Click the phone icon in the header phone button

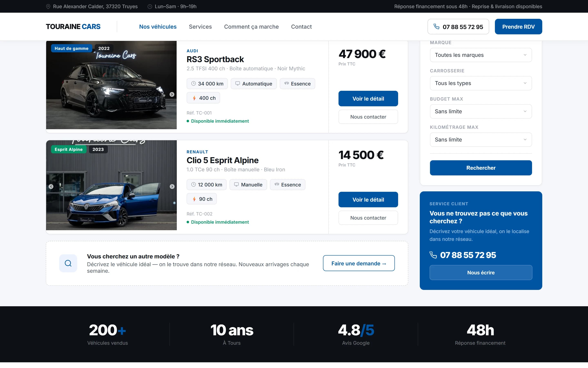click(x=436, y=27)
